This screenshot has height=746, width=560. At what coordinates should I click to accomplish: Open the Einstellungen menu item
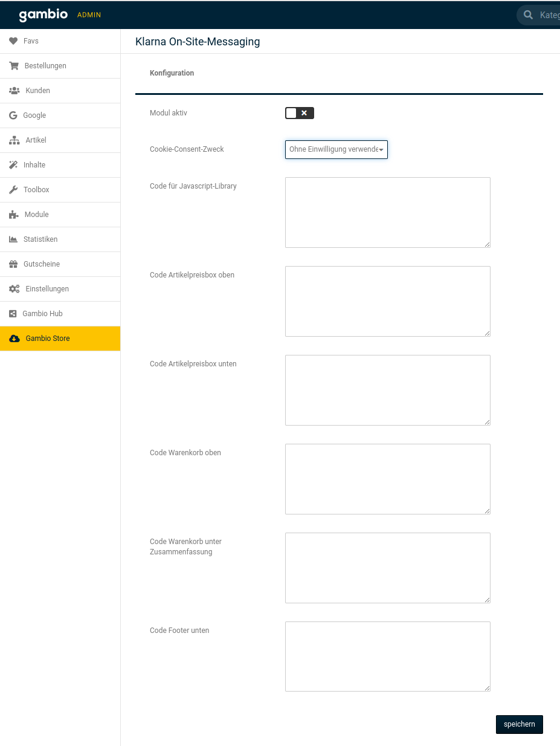[47, 289]
